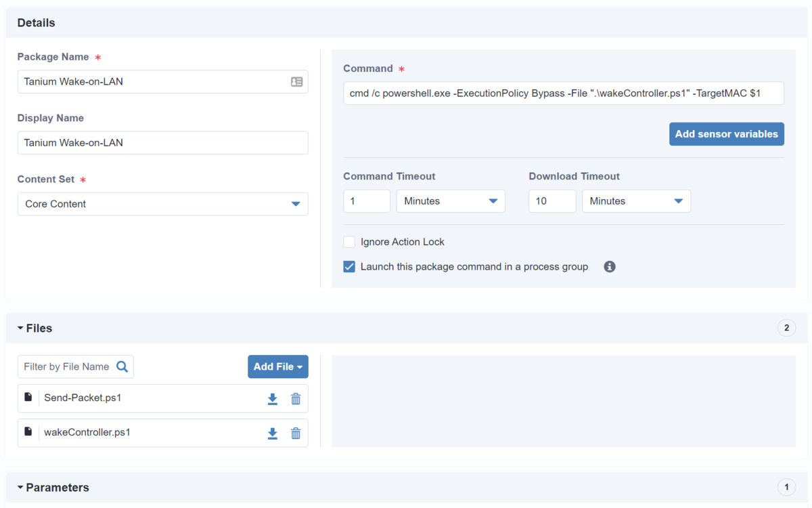Click Add sensor variables button

727,134
